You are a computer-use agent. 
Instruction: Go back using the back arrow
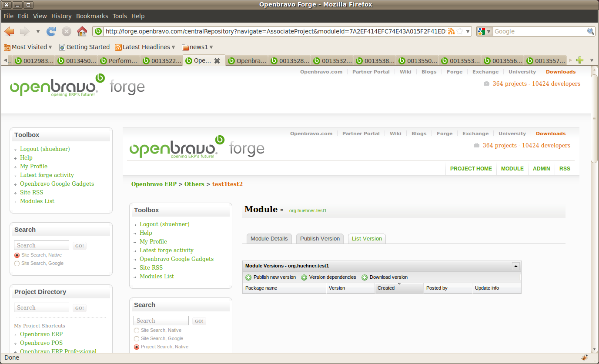point(9,31)
